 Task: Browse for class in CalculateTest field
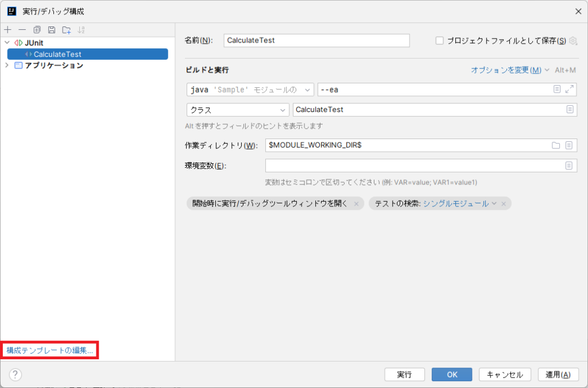(x=570, y=110)
